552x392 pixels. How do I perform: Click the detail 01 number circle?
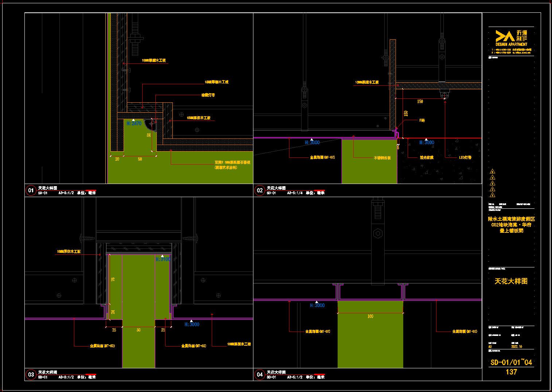[31, 190]
